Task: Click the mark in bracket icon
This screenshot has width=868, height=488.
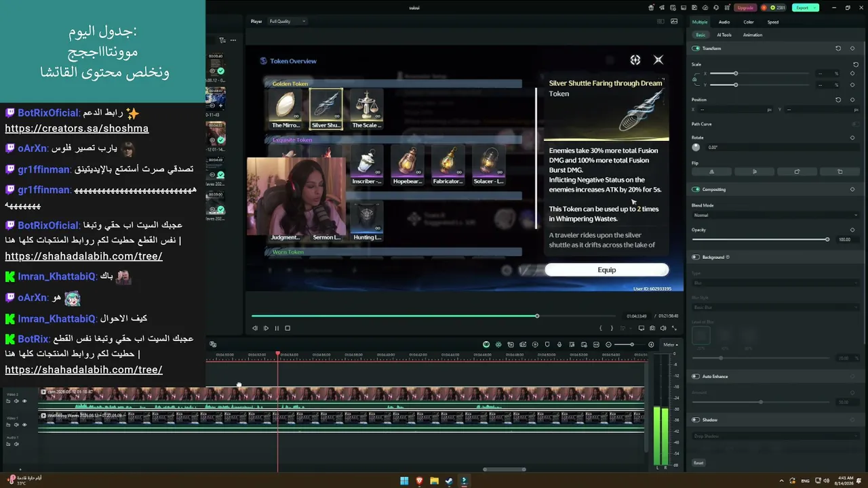Action: tap(601, 328)
